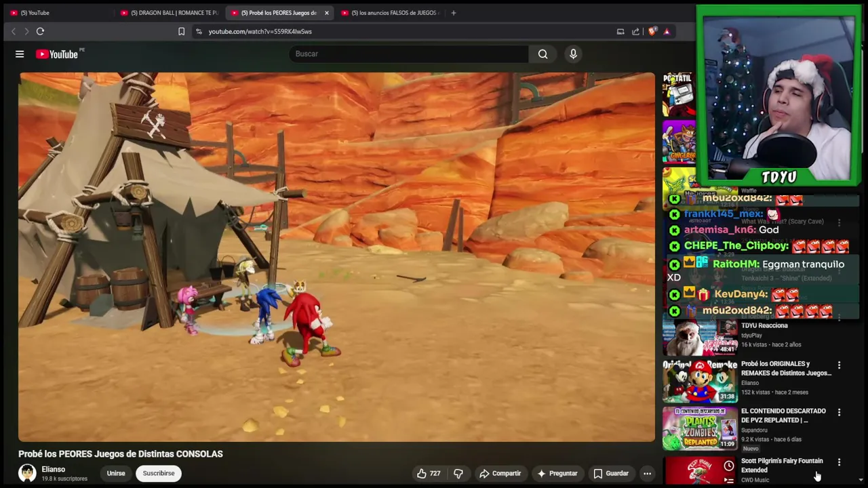The image size is (868, 488).
Task: Click the Watch Later clock on Scott Pilgrim thumbnail
Action: 728,466
